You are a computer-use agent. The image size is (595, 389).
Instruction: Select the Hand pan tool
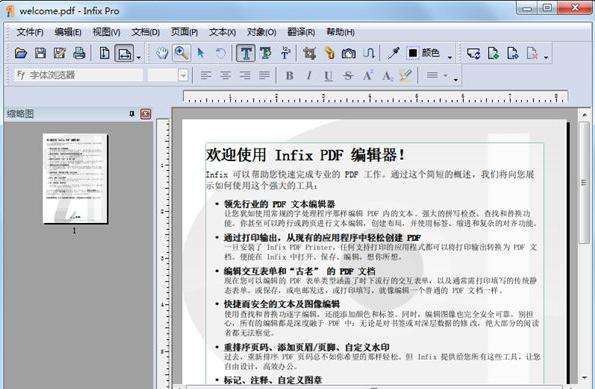tap(162, 53)
